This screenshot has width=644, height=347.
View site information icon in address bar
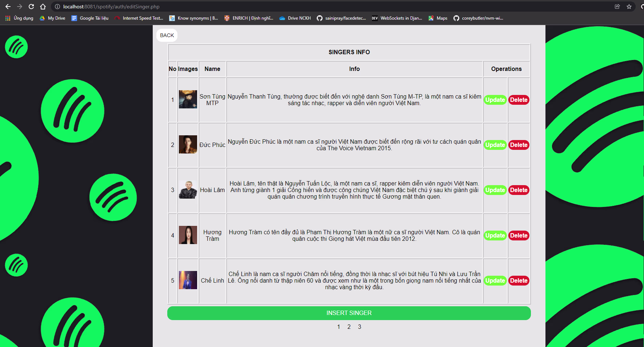(57, 7)
